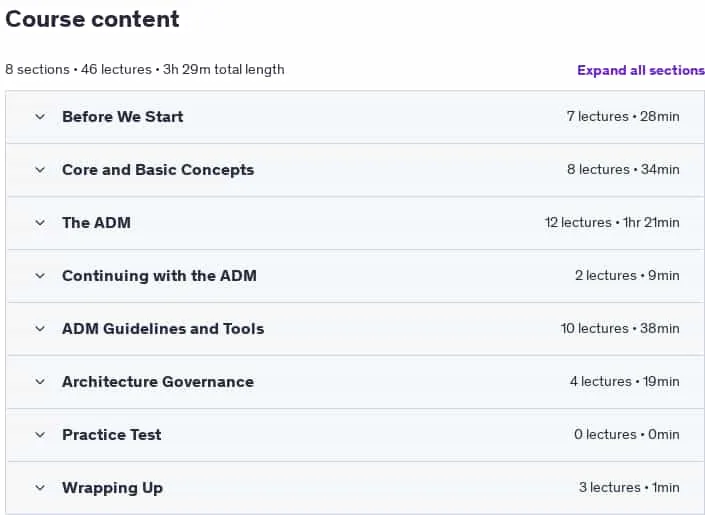Viewport: 705px width, 515px height.
Task: Click 7 lectures 28min summary text
Action: 623,116
